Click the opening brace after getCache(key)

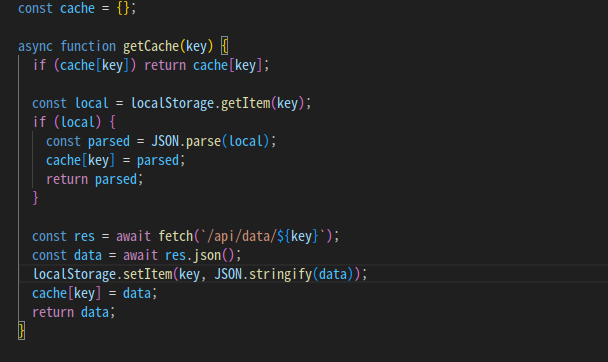coord(225,46)
